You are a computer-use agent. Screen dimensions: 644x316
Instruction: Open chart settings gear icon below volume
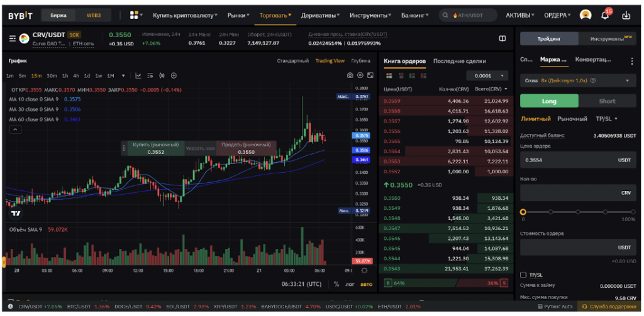pos(364,271)
